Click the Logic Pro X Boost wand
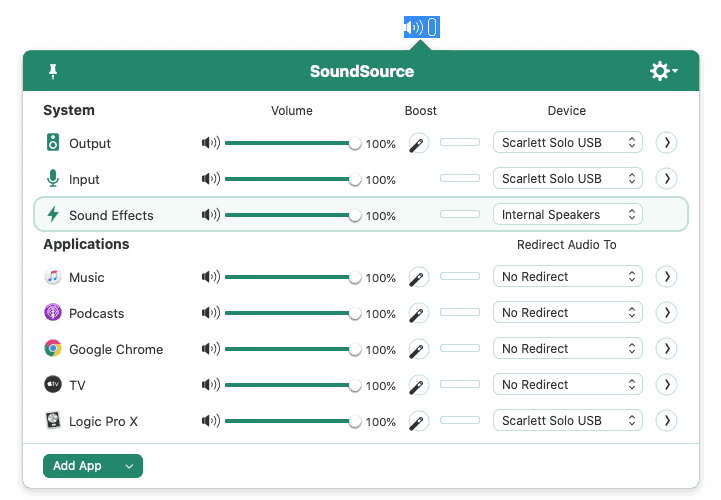 pos(419,421)
